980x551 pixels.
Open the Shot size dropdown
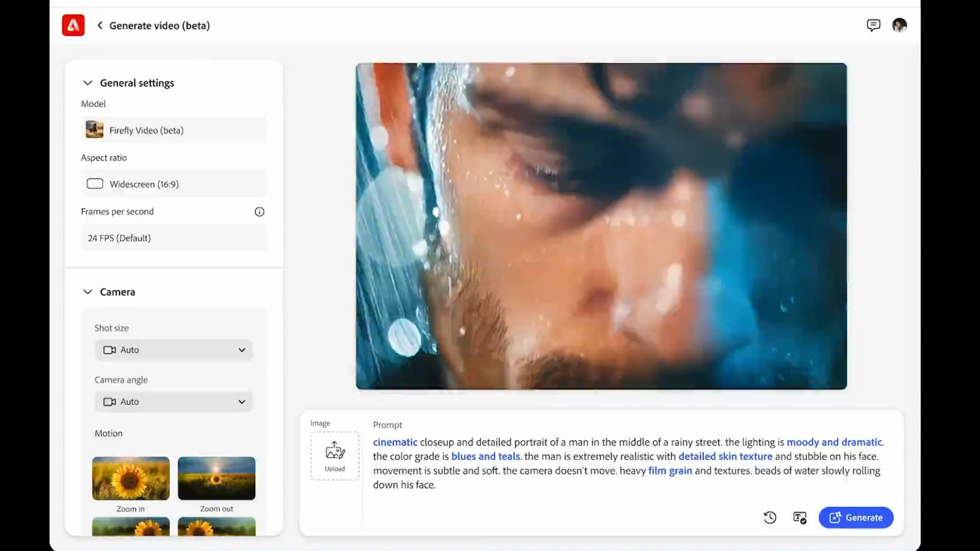tap(242, 350)
